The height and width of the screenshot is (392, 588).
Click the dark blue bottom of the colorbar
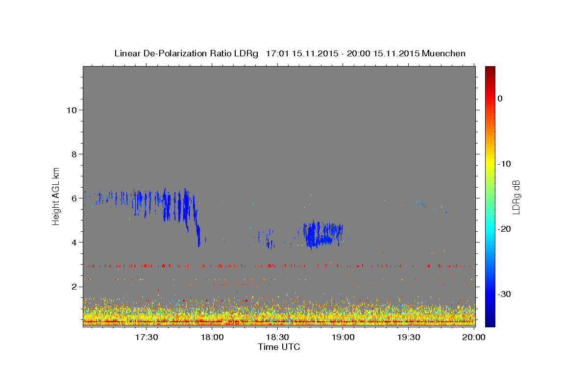click(490, 322)
